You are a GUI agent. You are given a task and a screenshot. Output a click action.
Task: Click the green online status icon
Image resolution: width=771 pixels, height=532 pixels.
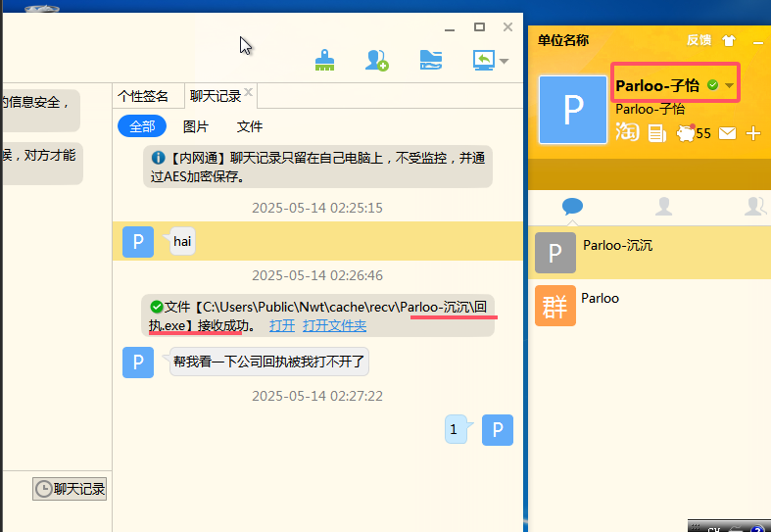point(712,85)
